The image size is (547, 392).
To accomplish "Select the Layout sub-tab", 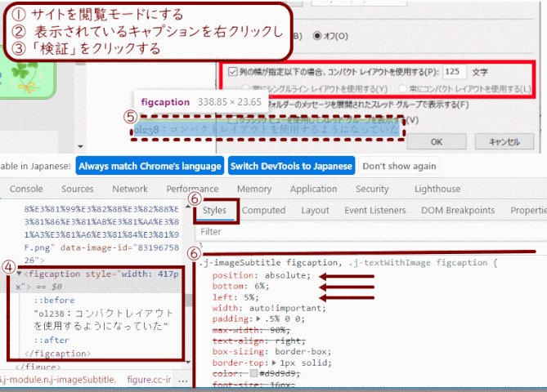I will pyautogui.click(x=315, y=211).
